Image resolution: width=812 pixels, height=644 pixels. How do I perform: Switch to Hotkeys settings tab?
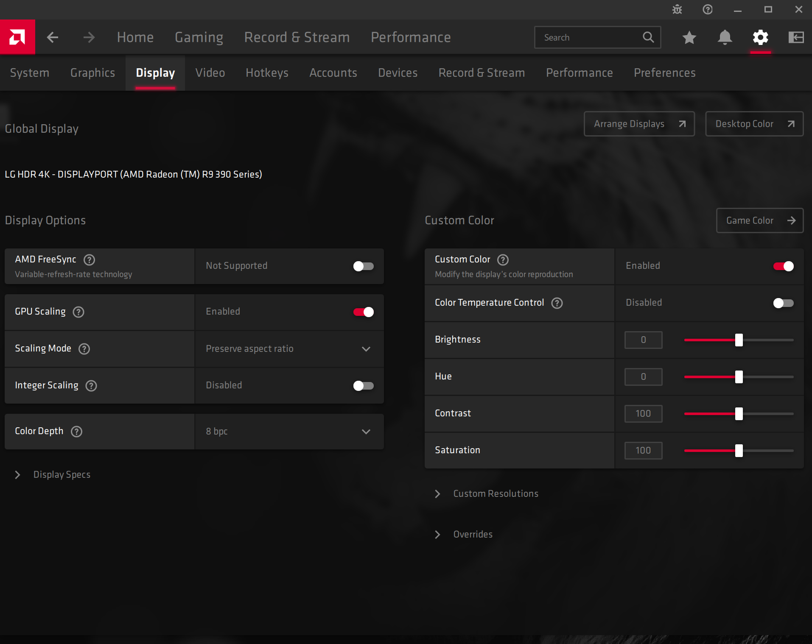pos(267,72)
